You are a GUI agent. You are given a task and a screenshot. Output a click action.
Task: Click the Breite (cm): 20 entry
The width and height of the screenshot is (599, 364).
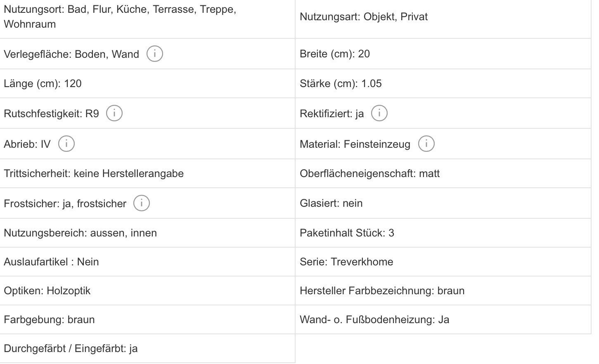(x=335, y=54)
